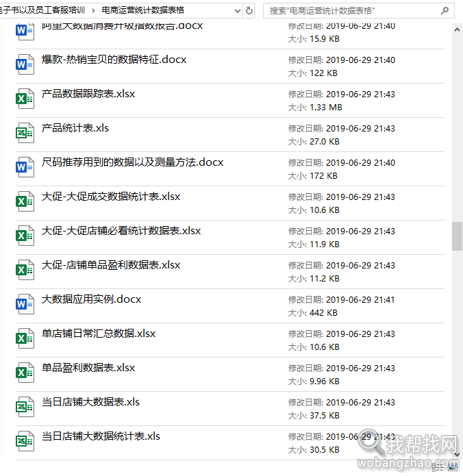Click Excel icon of 当日店铺大数据统计表.xls
463x476 pixels.
25,442
